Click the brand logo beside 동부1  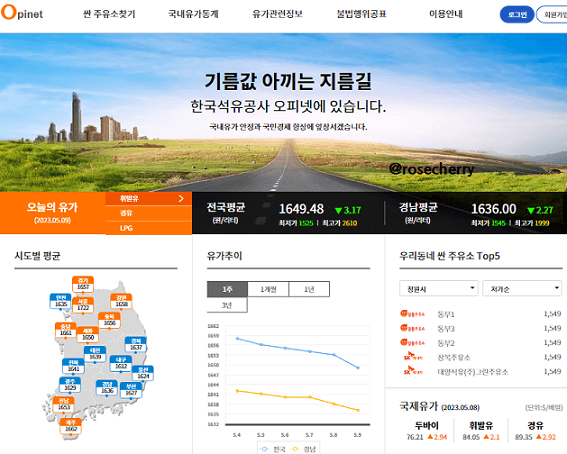tap(413, 314)
